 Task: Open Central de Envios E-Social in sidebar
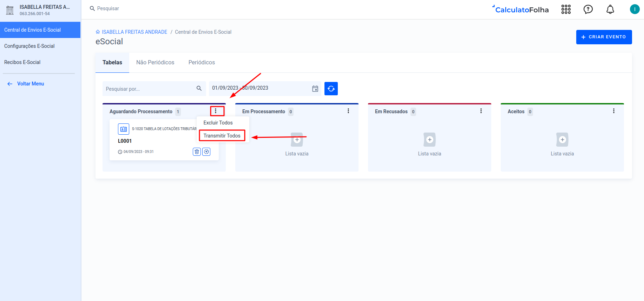pos(40,30)
